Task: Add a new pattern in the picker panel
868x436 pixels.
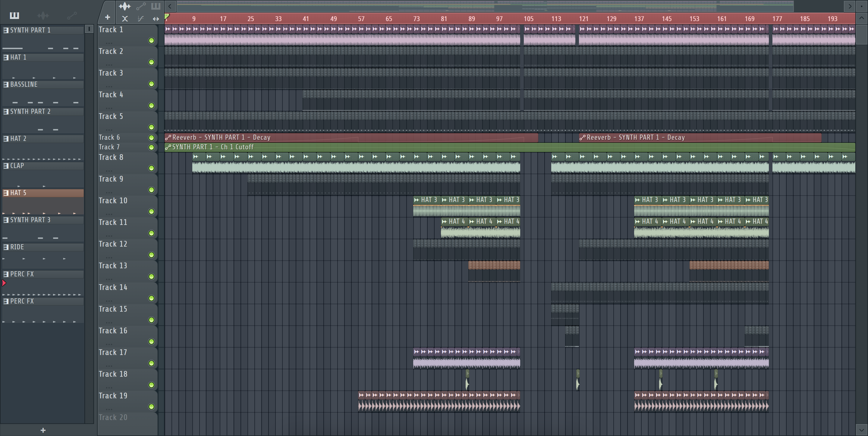Action: pyautogui.click(x=43, y=430)
